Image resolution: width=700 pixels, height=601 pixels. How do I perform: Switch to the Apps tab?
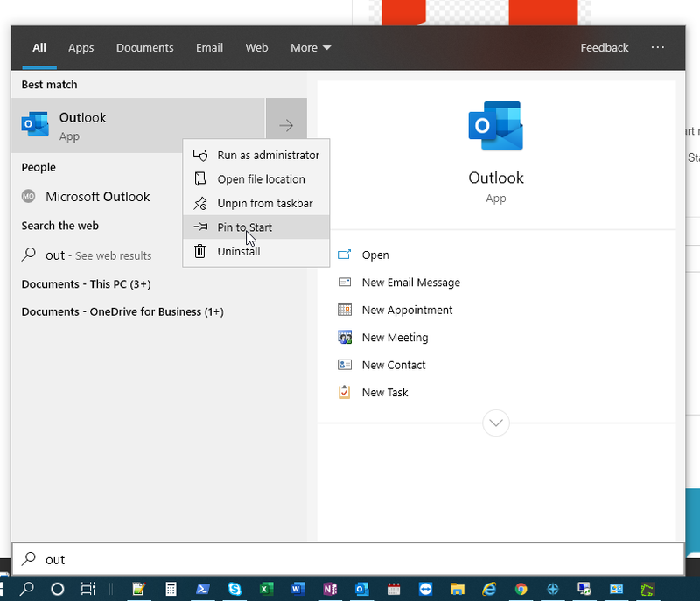tap(80, 48)
